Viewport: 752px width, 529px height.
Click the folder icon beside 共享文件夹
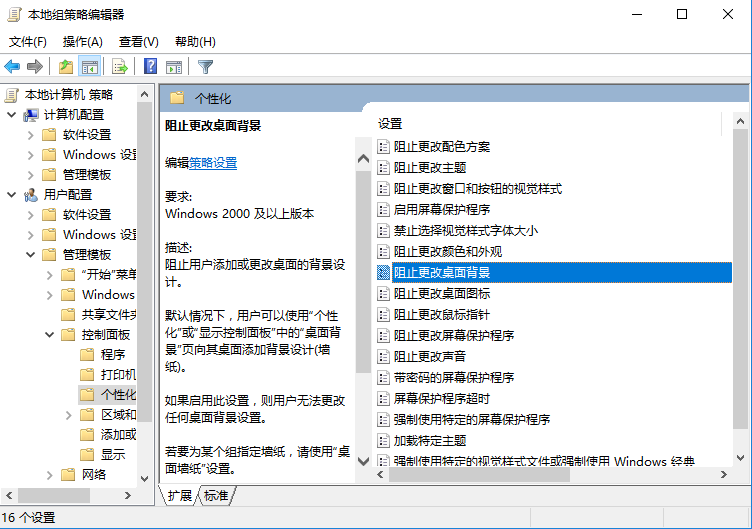tap(68, 315)
